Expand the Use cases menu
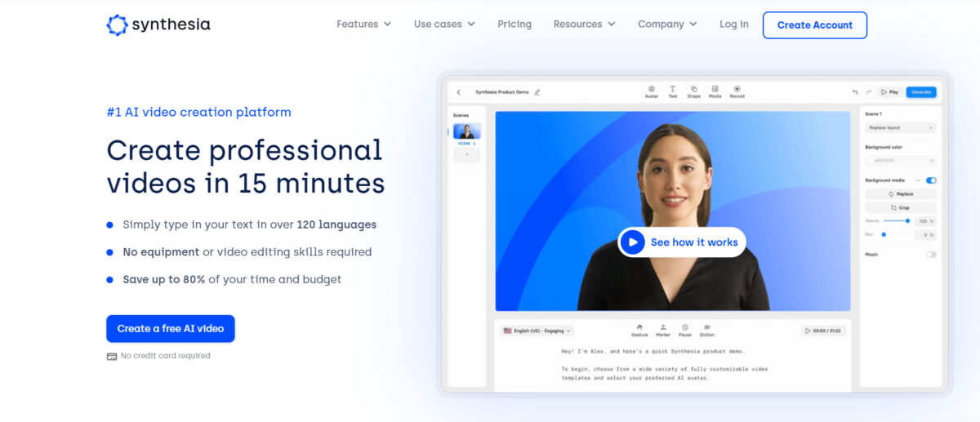This screenshot has height=422, width=980. 444,24
